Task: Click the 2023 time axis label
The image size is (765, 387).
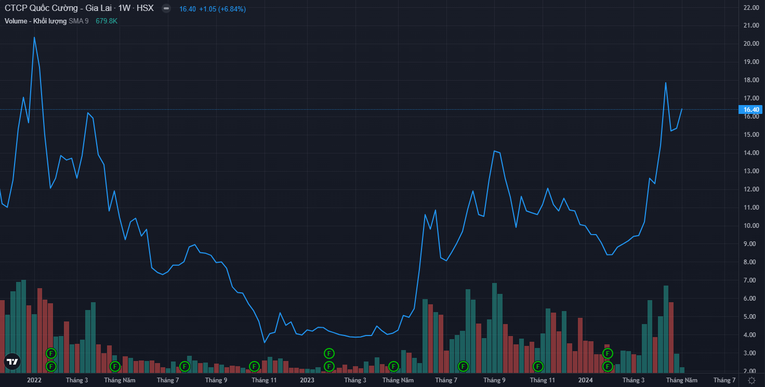Action: [307, 380]
